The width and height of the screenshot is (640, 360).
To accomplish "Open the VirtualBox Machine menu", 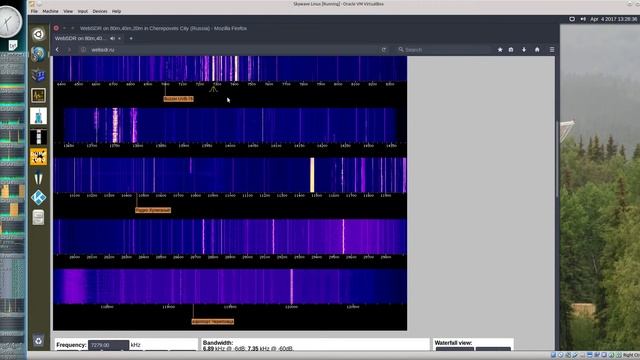I will (50, 11).
